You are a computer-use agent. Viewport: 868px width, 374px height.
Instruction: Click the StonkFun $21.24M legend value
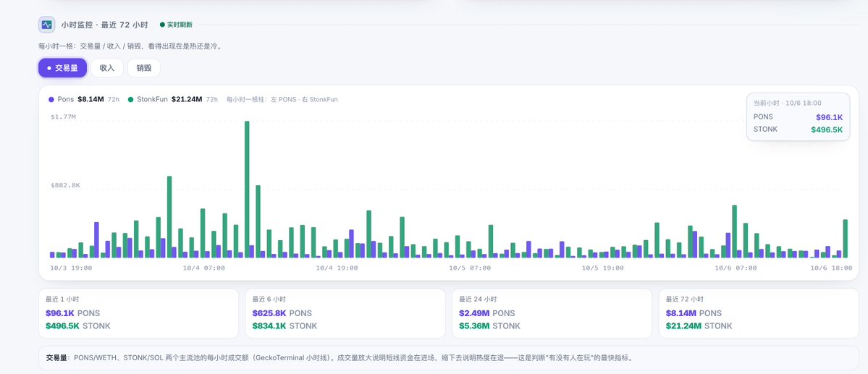click(187, 100)
